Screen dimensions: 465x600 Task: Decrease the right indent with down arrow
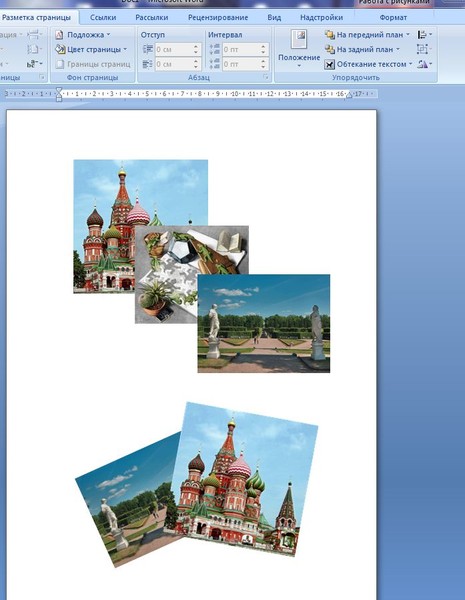point(196,67)
